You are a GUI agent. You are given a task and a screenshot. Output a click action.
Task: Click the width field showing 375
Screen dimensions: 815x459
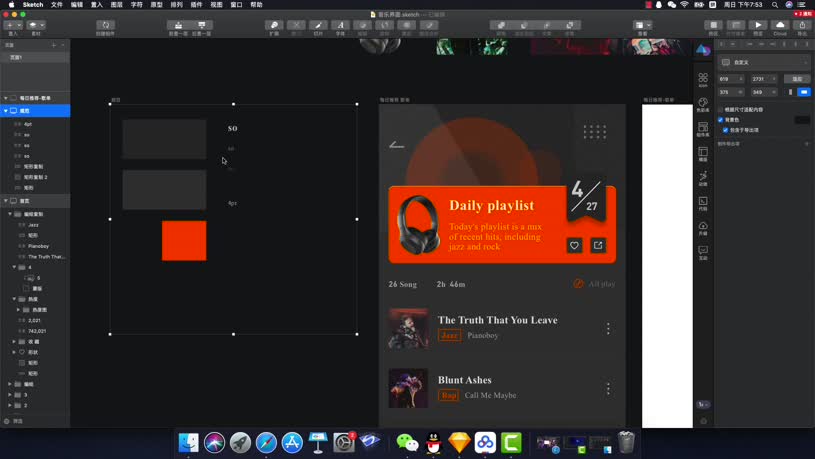pos(730,92)
